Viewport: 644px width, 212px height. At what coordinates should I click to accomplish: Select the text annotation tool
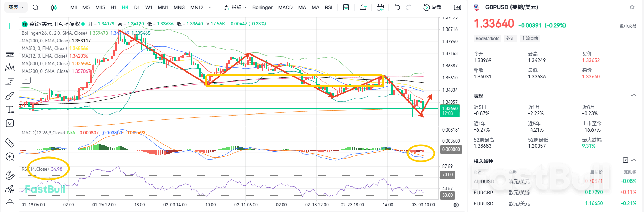coord(10,110)
